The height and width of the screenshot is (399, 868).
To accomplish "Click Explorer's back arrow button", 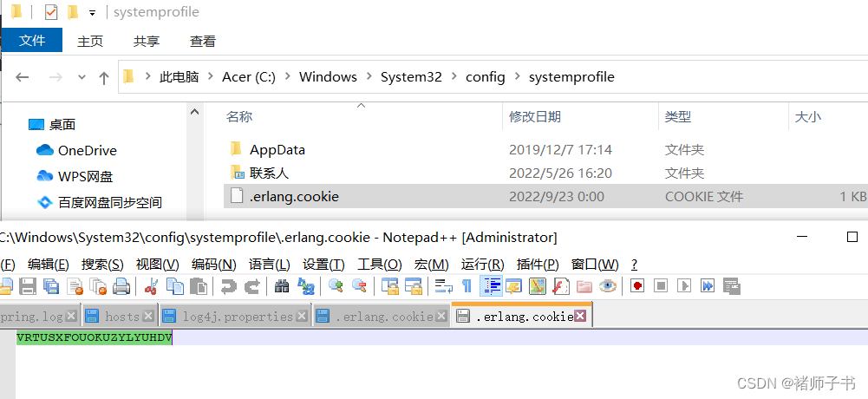I will (x=23, y=77).
